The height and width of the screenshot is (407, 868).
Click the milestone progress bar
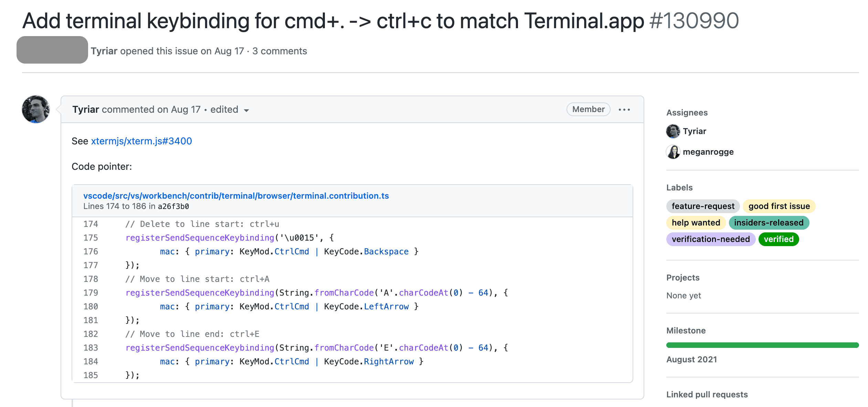tap(762, 345)
